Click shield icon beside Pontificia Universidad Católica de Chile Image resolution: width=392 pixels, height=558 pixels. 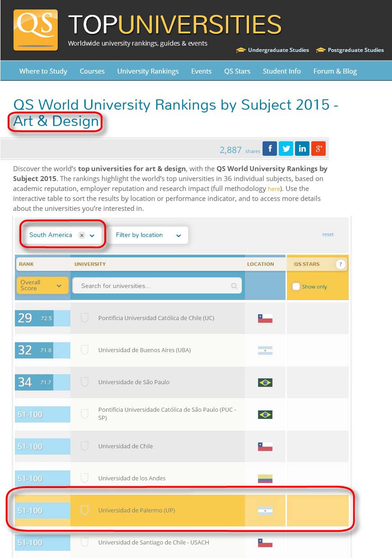[x=84, y=318]
